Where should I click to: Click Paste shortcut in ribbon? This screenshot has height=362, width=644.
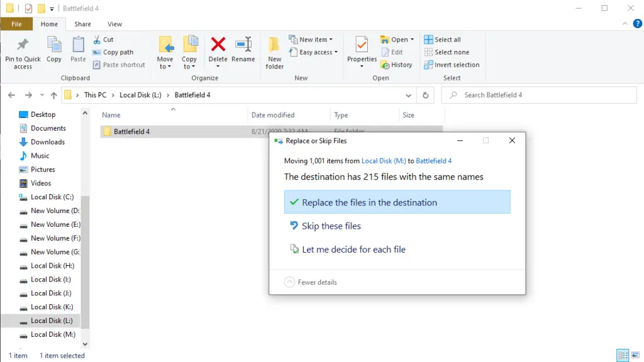pos(119,65)
